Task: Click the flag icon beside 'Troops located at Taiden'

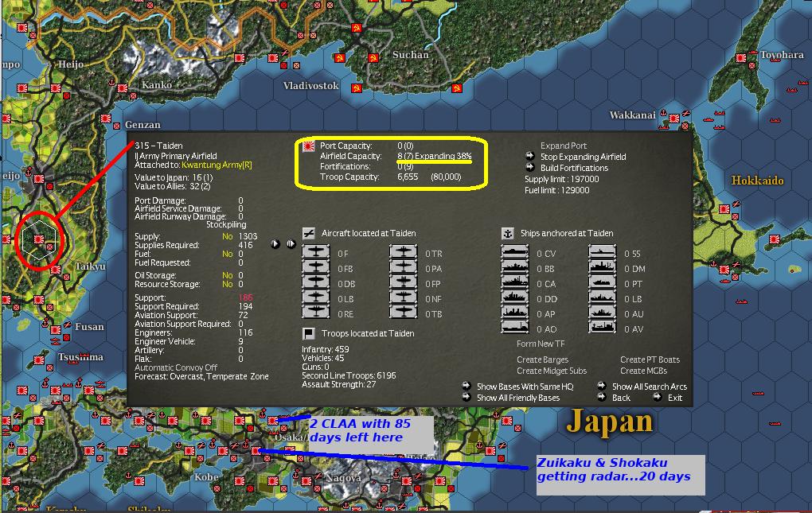Action: (309, 333)
